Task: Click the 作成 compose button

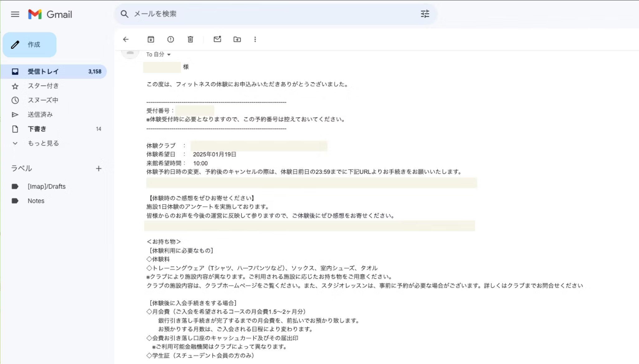Action: click(30, 44)
